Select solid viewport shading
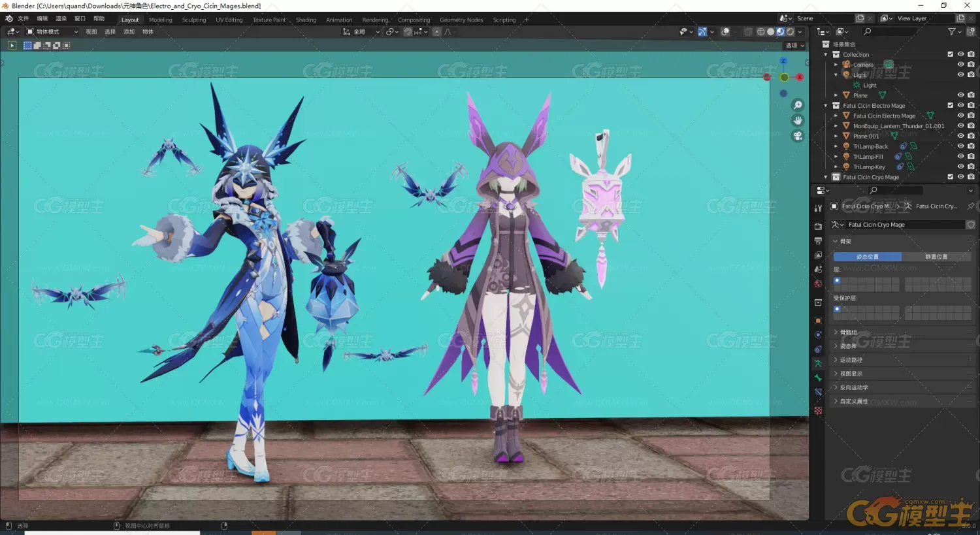The height and width of the screenshot is (535, 980). point(770,31)
